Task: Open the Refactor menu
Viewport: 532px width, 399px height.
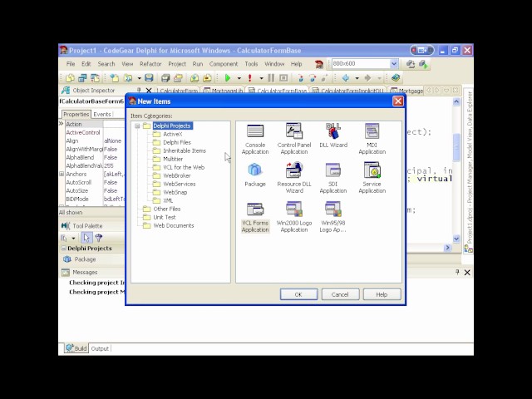Action: [150, 64]
